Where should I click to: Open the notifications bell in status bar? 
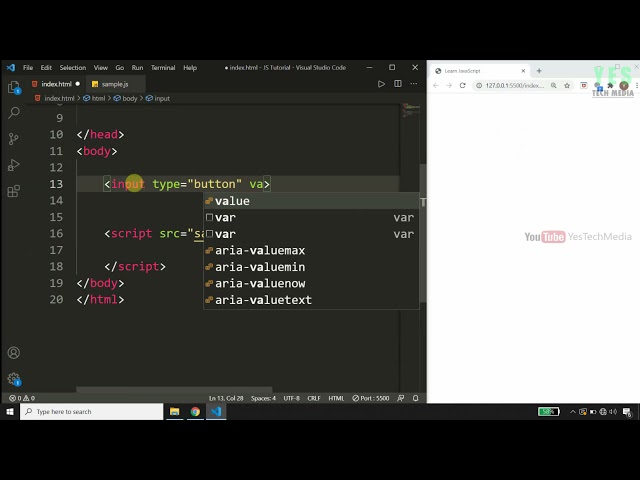click(416, 398)
